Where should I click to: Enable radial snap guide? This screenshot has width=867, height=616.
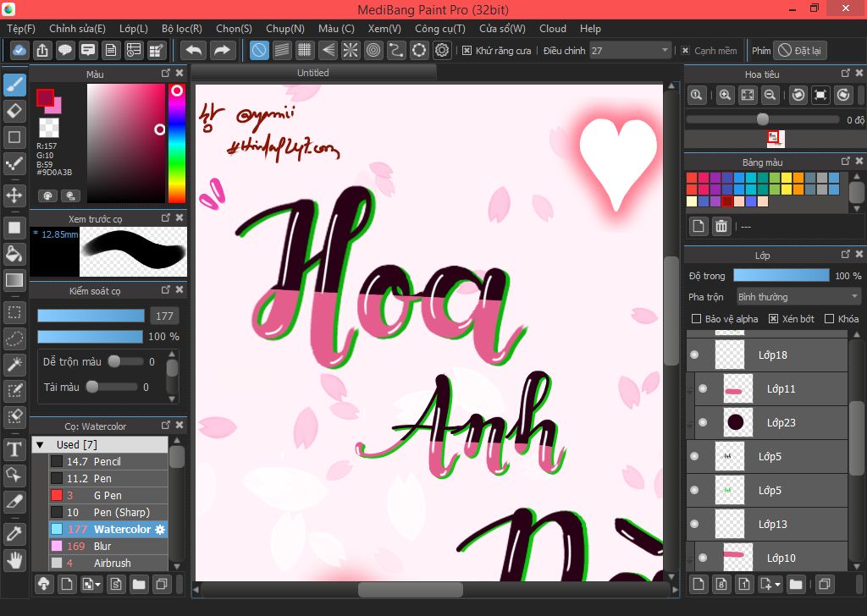tap(350, 50)
